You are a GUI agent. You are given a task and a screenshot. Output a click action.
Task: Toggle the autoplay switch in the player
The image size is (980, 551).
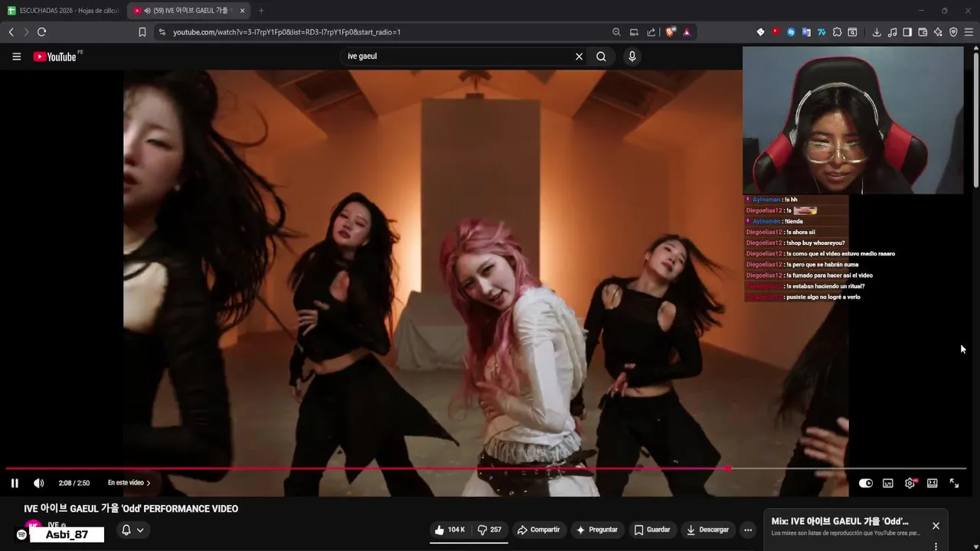[x=866, y=483]
